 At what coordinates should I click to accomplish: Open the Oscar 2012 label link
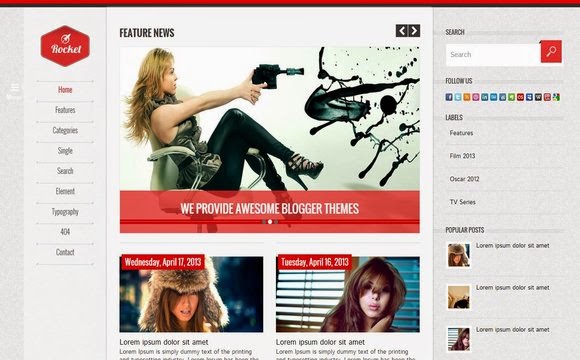click(465, 179)
